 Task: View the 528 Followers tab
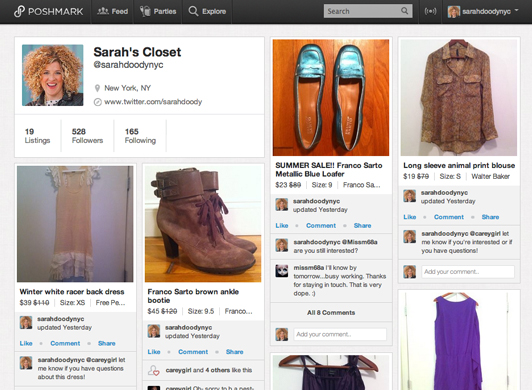(x=87, y=136)
